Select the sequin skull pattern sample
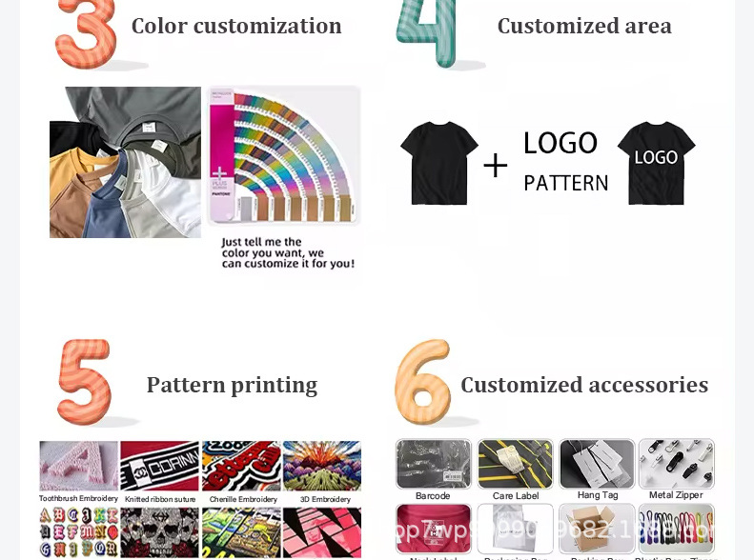 (159, 532)
